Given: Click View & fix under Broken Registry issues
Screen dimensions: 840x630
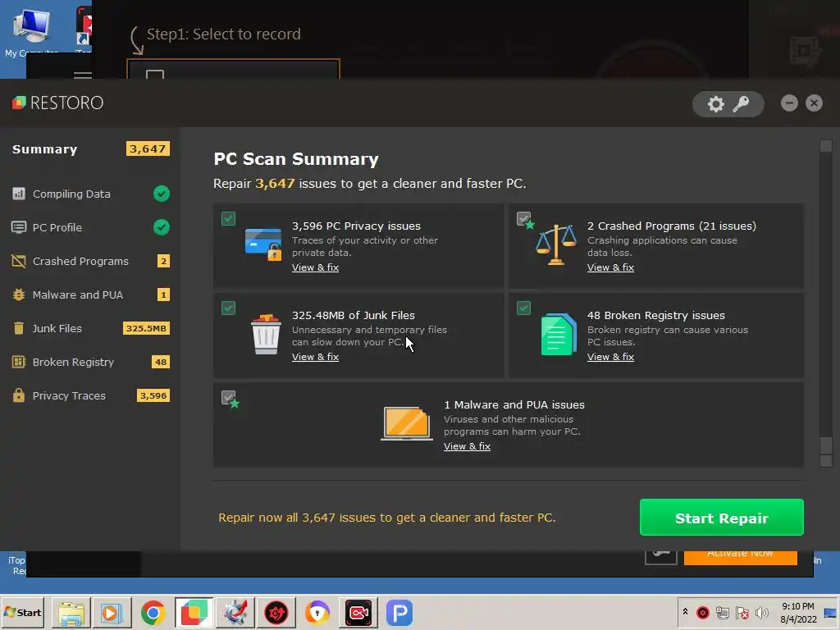Looking at the screenshot, I should coord(610,357).
